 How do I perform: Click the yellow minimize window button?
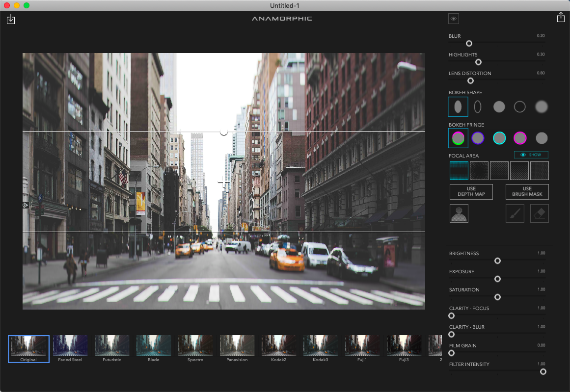coord(16,5)
